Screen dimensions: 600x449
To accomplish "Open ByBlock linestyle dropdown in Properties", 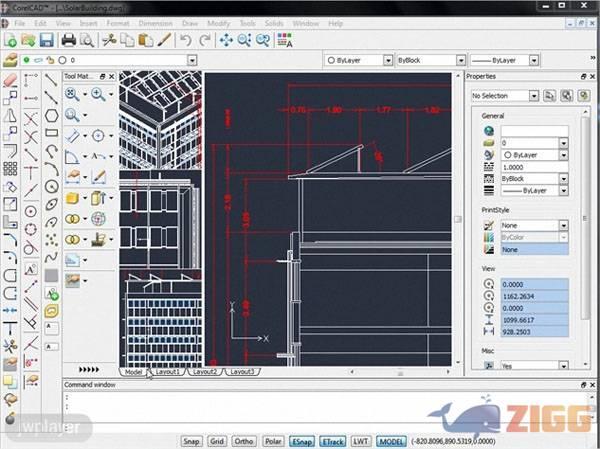I will (563, 179).
